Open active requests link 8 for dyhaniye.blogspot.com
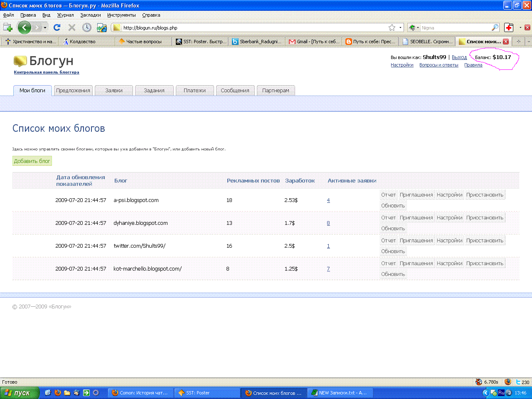 (x=328, y=223)
